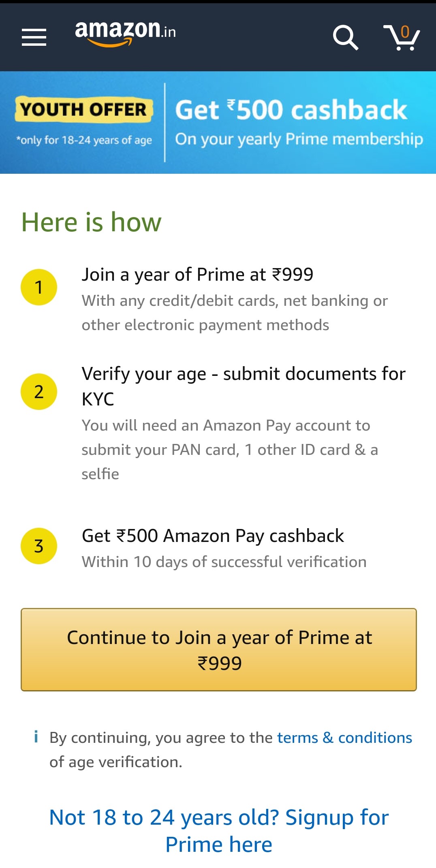
Task: Open Not 18 to 24 Signup link
Action: pos(219,831)
